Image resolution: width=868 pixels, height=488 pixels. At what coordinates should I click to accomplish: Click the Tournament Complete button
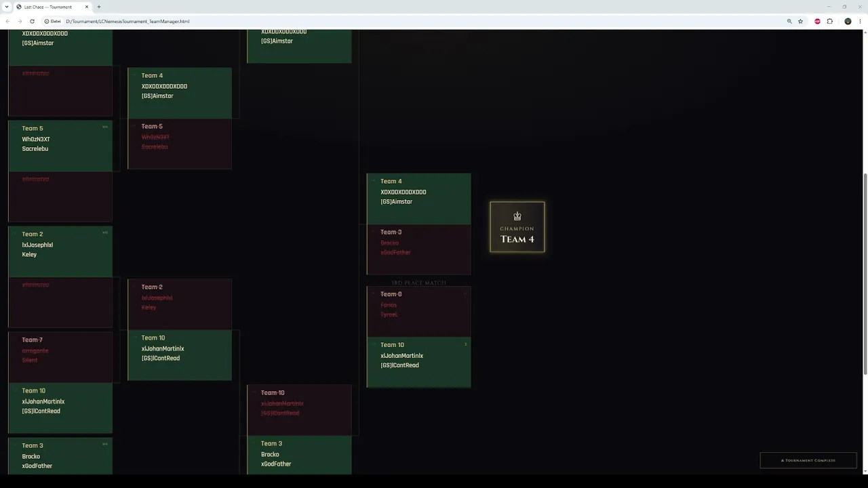pyautogui.click(x=808, y=460)
